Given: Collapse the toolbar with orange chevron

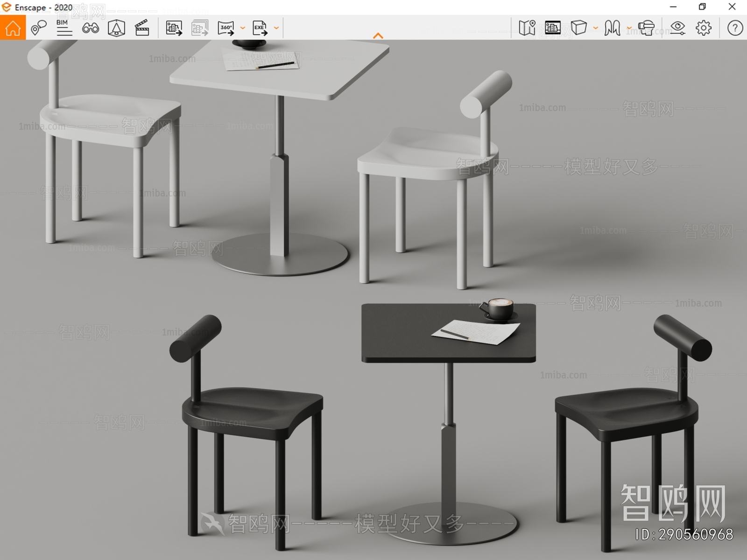Looking at the screenshot, I should (x=378, y=35).
